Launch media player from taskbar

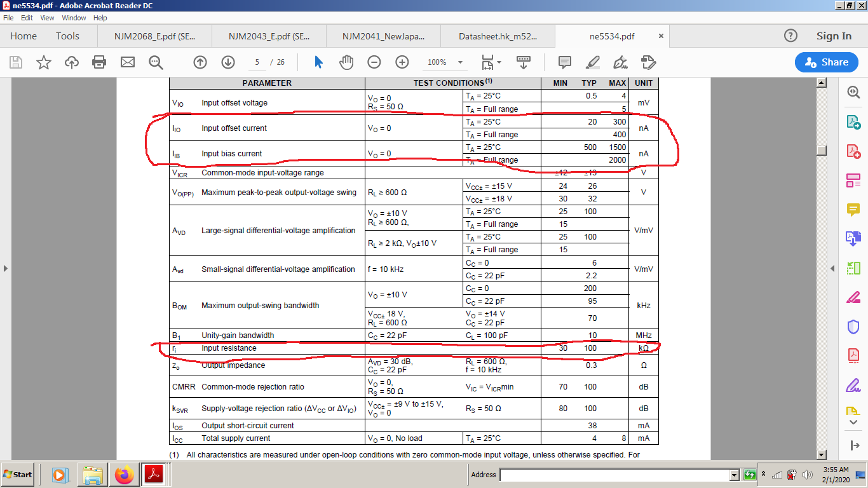point(59,475)
